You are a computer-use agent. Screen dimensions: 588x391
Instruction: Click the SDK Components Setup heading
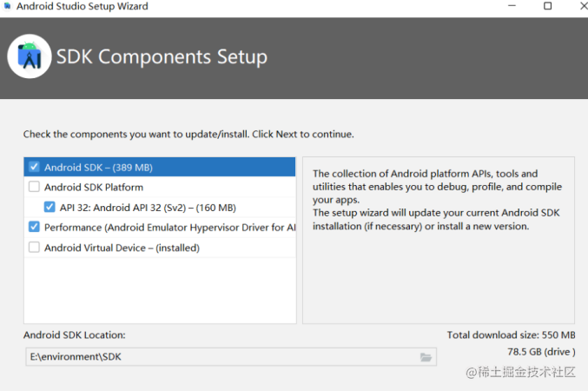[162, 57]
